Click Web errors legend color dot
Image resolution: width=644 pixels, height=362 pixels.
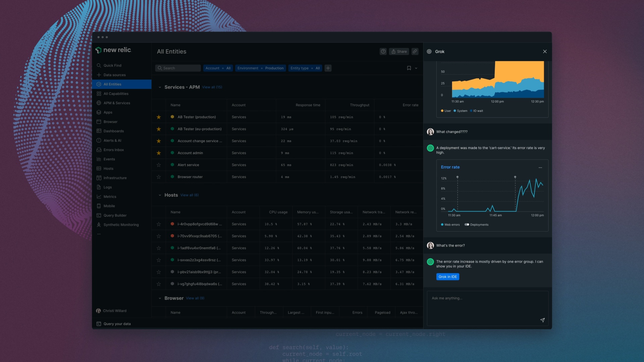click(442, 225)
